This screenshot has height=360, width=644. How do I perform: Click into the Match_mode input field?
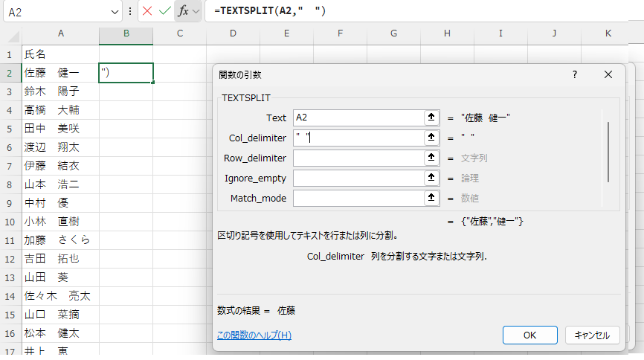[x=357, y=198]
